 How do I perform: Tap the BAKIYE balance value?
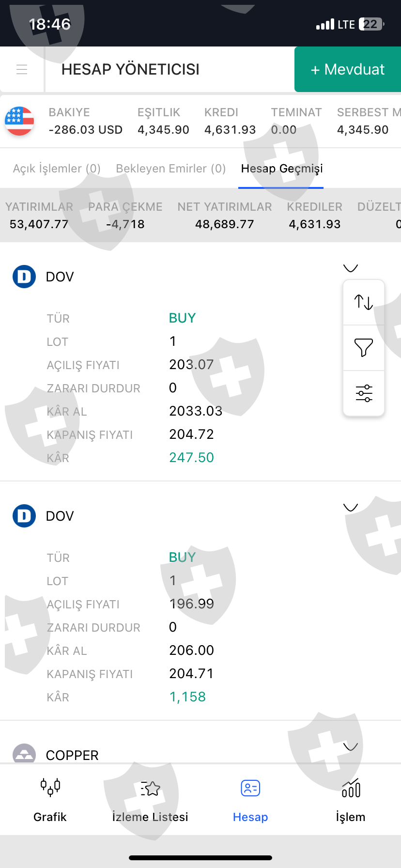(x=86, y=130)
